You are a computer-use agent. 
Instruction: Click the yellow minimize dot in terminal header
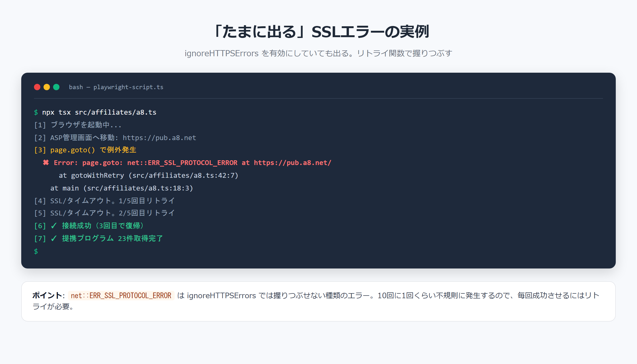tap(47, 87)
